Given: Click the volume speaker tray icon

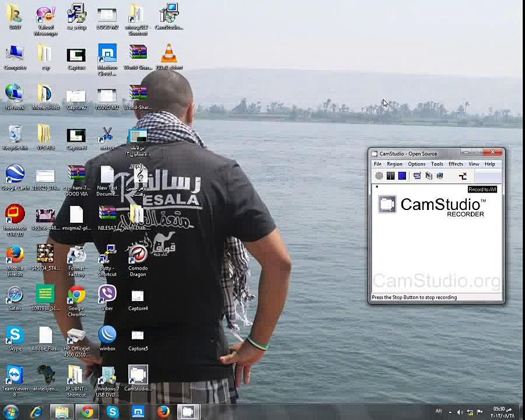Looking at the screenshot, I should point(460,412).
